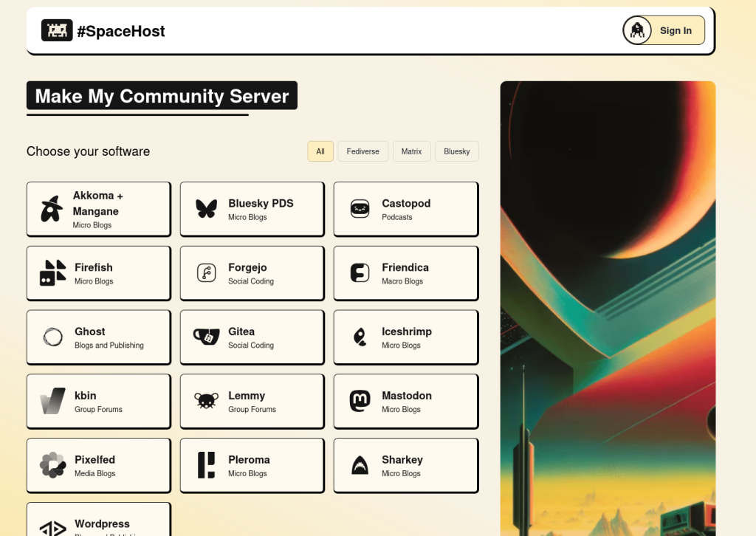Click the Ghost circle icon

(x=52, y=337)
